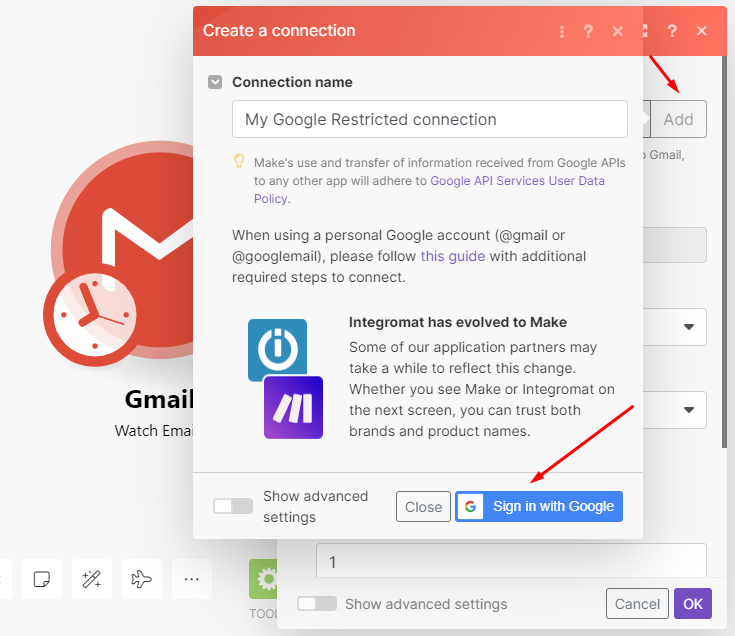
Task: Edit the Connection name text field
Action: (x=430, y=119)
